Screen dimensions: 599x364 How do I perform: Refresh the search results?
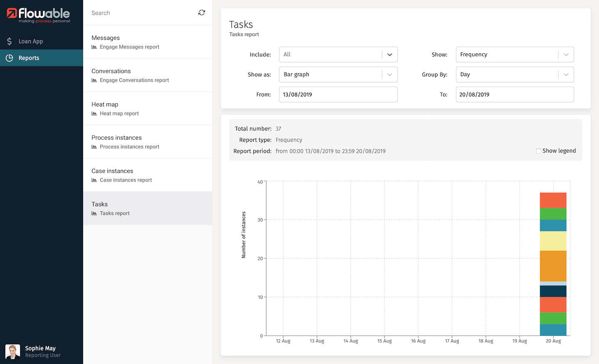point(201,12)
